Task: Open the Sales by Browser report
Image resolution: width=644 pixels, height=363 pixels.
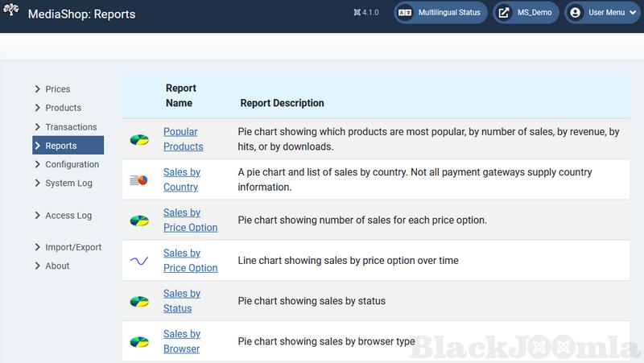Action: [181, 341]
